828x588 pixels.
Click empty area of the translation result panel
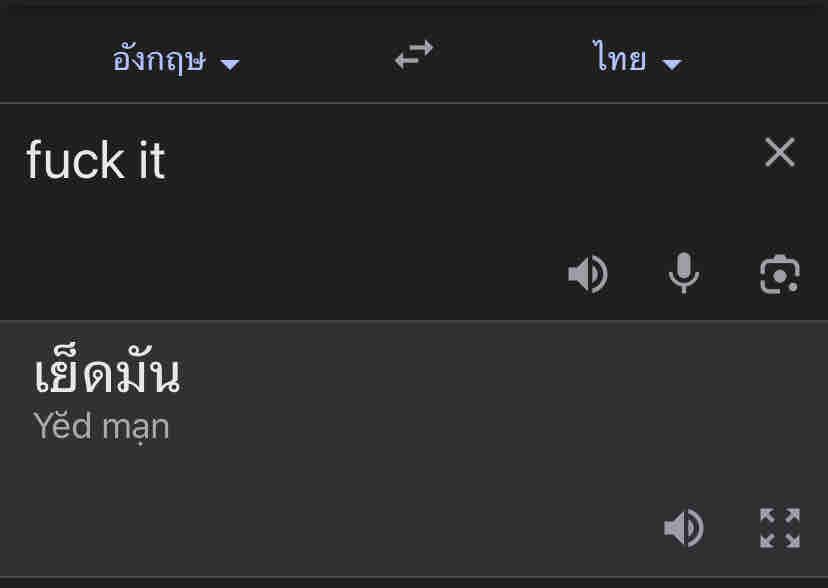450,460
